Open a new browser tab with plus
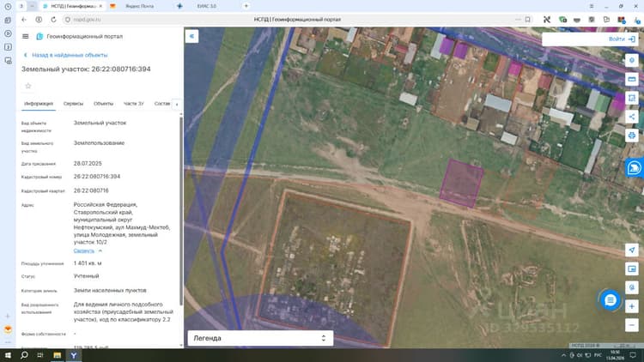Screen dimensions: 644x362 point(246,6)
